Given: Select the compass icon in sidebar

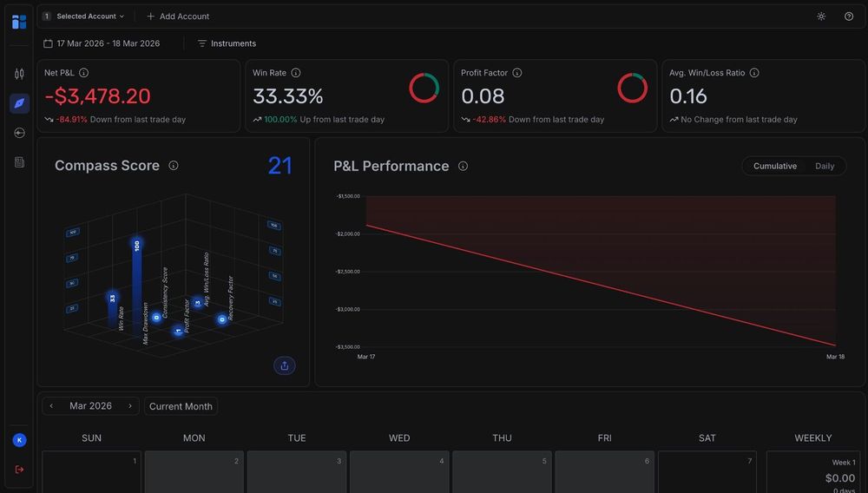Looking at the screenshot, I should (19, 103).
